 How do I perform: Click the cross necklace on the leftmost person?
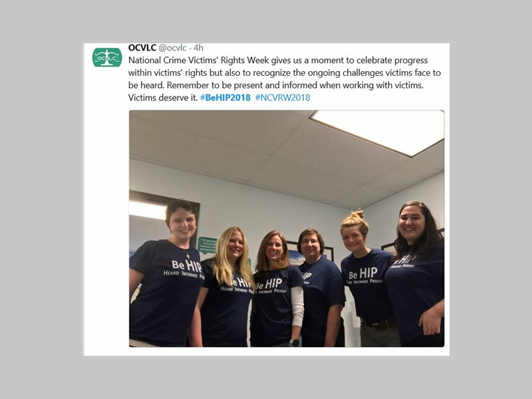click(188, 257)
